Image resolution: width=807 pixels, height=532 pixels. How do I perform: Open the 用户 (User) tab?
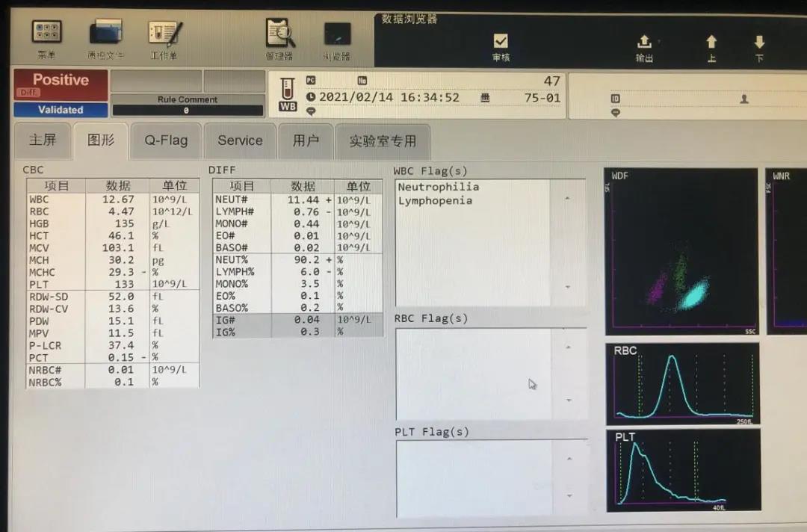(x=306, y=141)
